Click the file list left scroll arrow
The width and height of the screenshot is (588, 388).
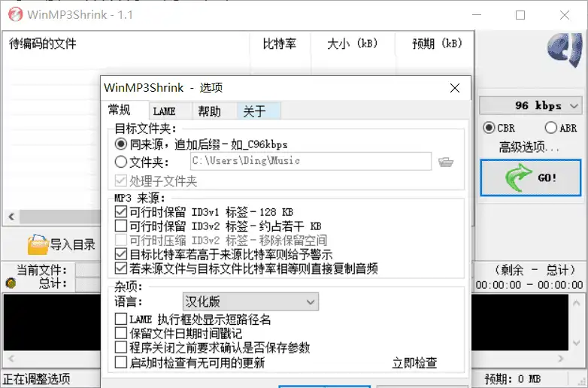coord(11,217)
